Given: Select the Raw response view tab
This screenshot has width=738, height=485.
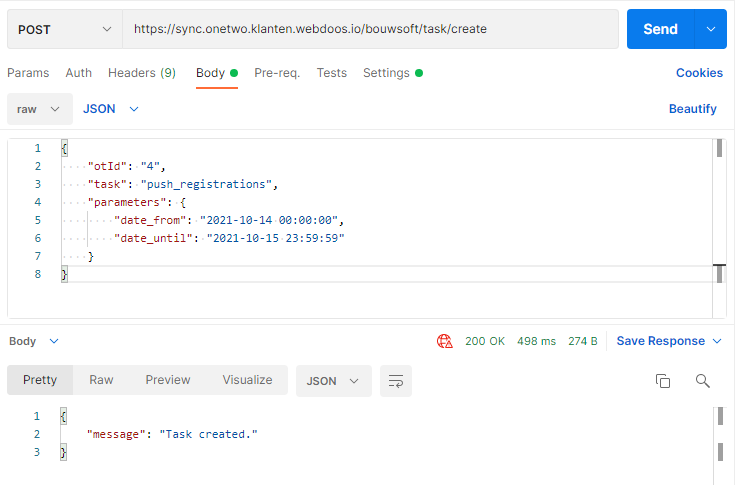Looking at the screenshot, I should pyautogui.click(x=101, y=380).
